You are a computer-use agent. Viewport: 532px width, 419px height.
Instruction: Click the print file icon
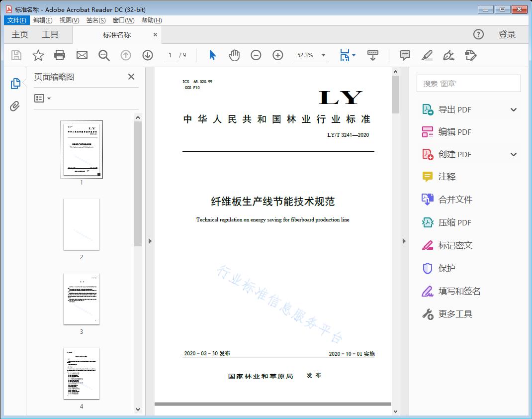click(x=60, y=55)
